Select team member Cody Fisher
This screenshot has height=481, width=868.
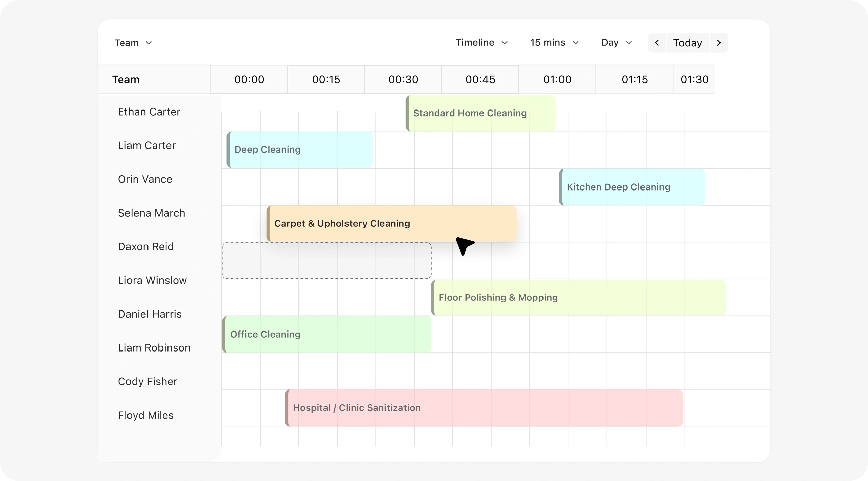point(147,382)
